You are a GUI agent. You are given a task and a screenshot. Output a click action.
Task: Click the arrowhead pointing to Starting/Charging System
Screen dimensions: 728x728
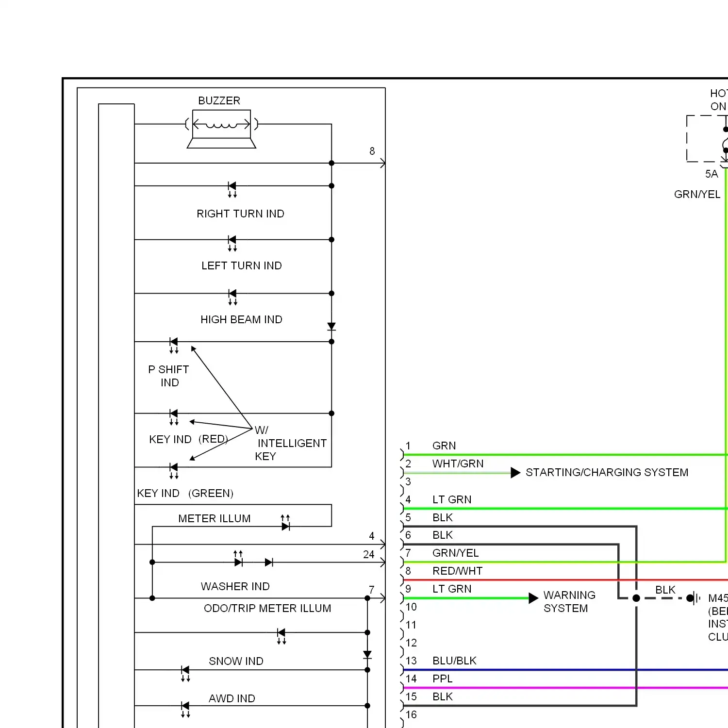click(515, 473)
